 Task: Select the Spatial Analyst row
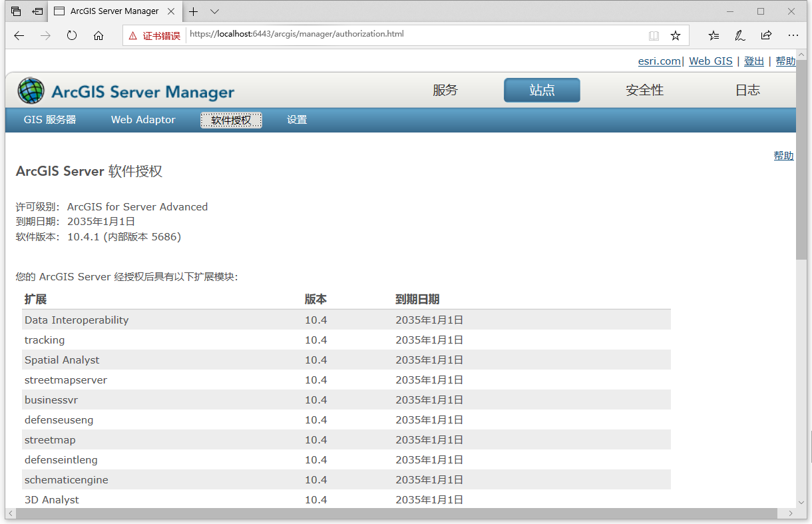coord(346,360)
